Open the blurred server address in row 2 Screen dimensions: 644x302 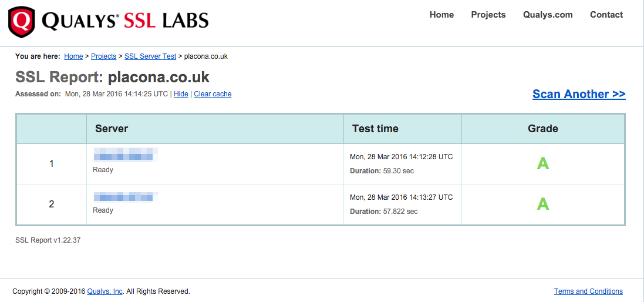[x=126, y=197]
